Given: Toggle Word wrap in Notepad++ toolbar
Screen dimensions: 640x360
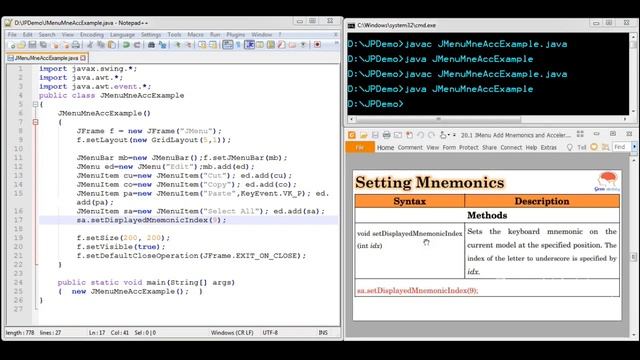Looking at the screenshot, I should [227, 45].
